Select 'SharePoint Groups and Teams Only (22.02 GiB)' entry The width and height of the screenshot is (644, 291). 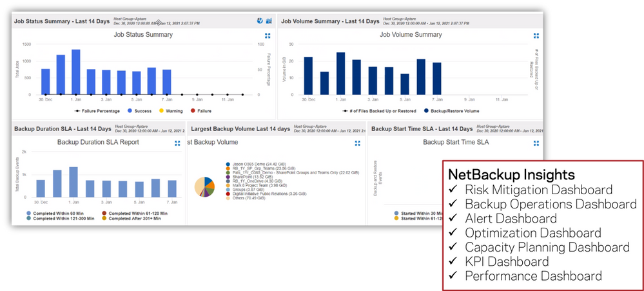click(292, 173)
